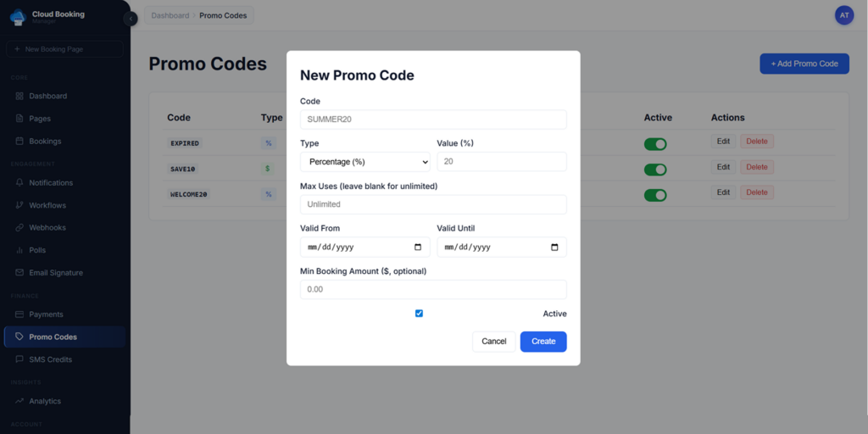Screen dimensions: 868x434
Task: Open Workflows in the sidebar menu
Action: tap(47, 205)
